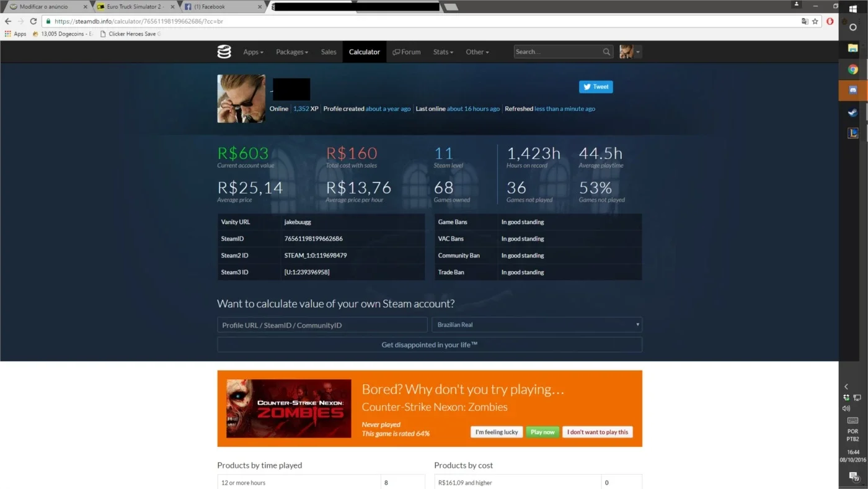
Task: Open League of Legends from the taskbar
Action: (x=853, y=133)
